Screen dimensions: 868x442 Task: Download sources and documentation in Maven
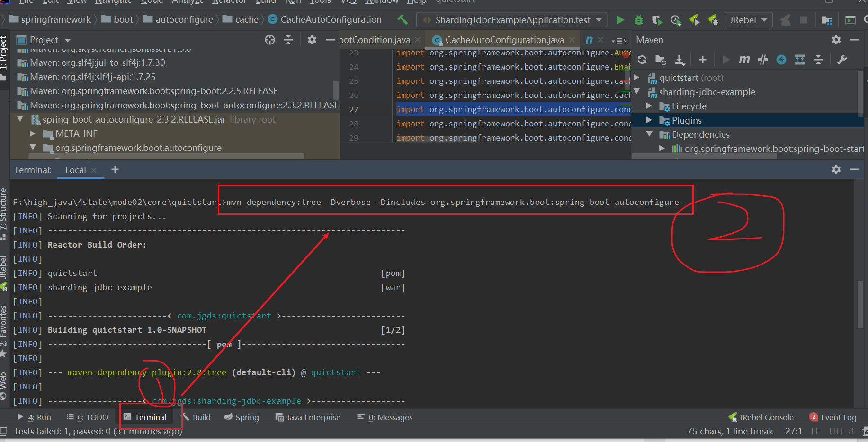pos(680,60)
